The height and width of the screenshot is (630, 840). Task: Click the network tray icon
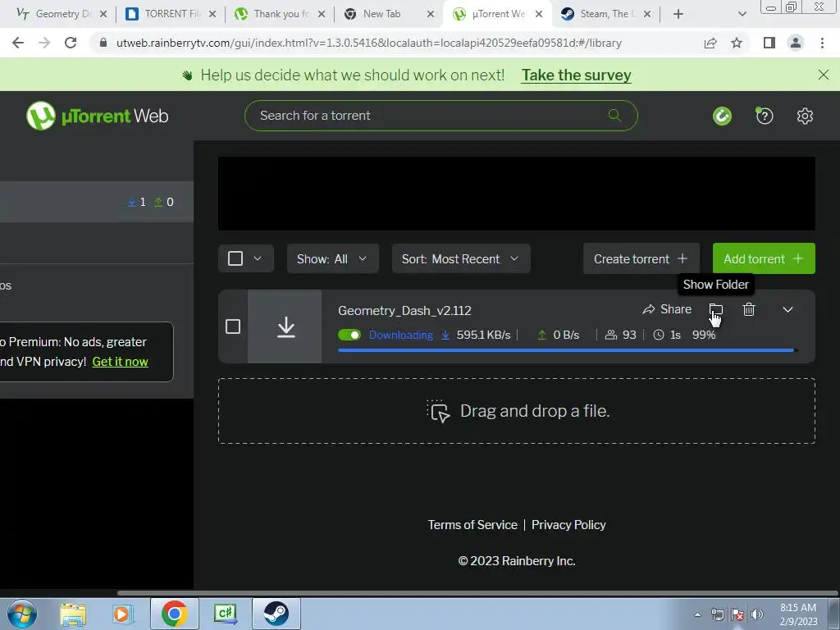click(717, 614)
